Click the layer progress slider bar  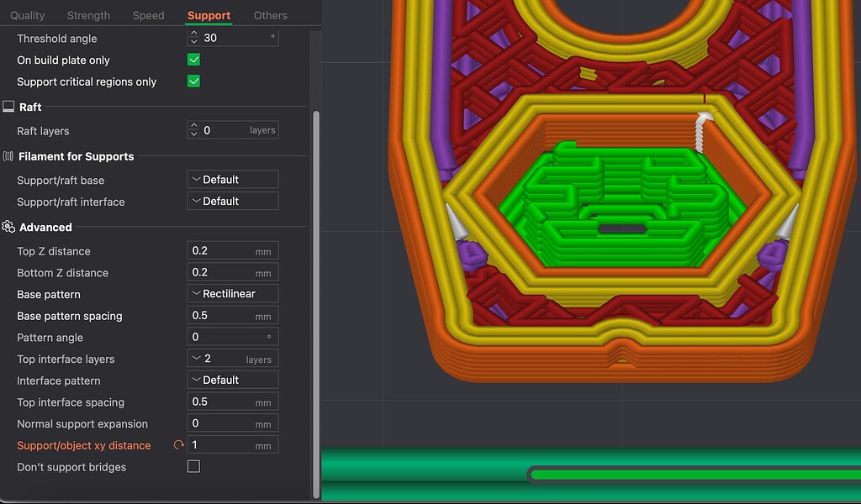(694, 475)
